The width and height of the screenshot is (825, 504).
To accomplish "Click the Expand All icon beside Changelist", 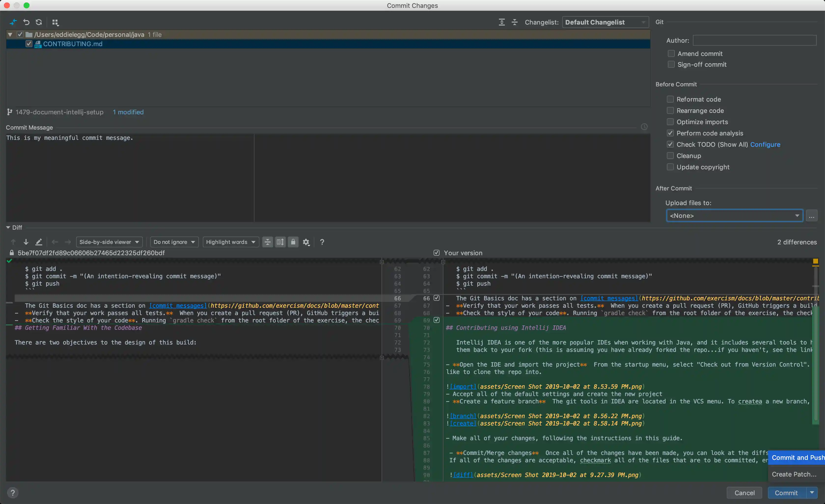I will [x=502, y=22].
